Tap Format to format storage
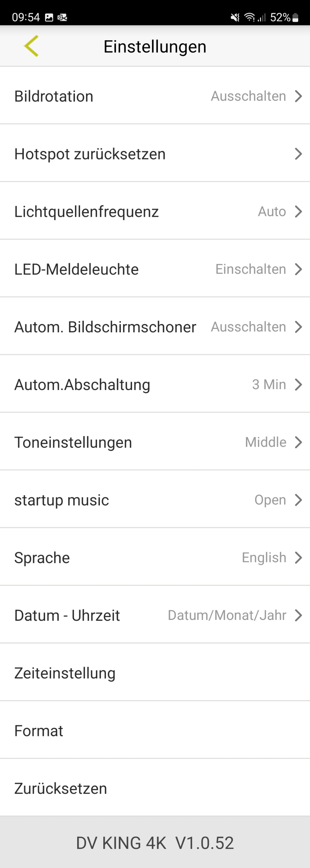This screenshot has width=310, height=868. (155, 731)
